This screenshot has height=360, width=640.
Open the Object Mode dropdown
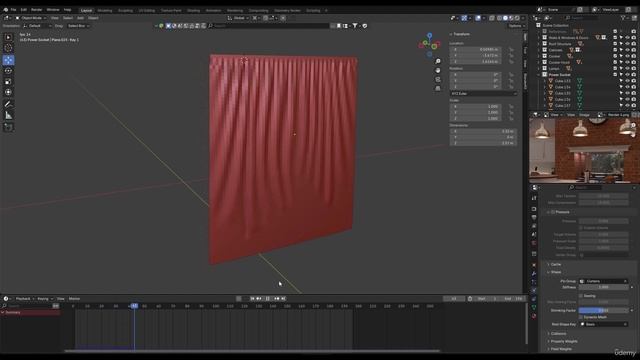[31, 18]
